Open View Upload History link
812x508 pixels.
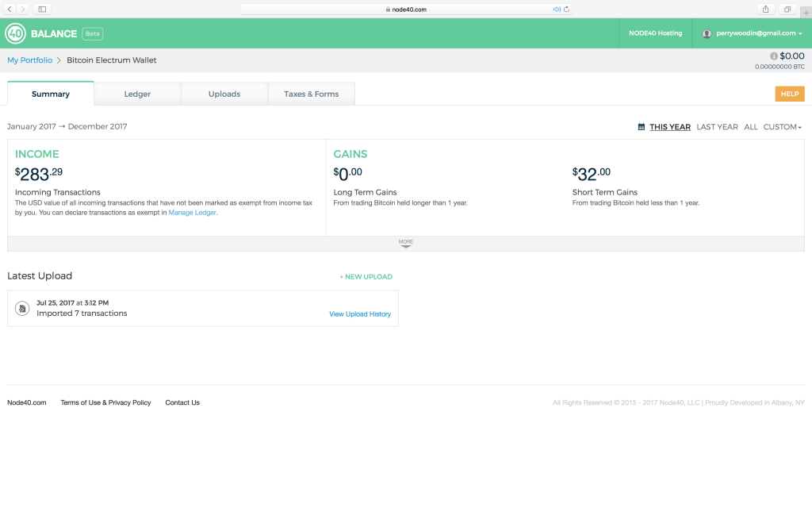point(360,314)
